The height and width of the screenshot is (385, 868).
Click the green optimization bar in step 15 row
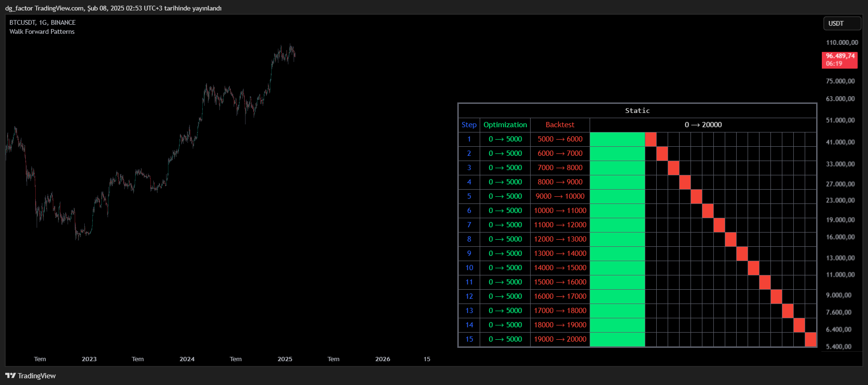coord(618,339)
